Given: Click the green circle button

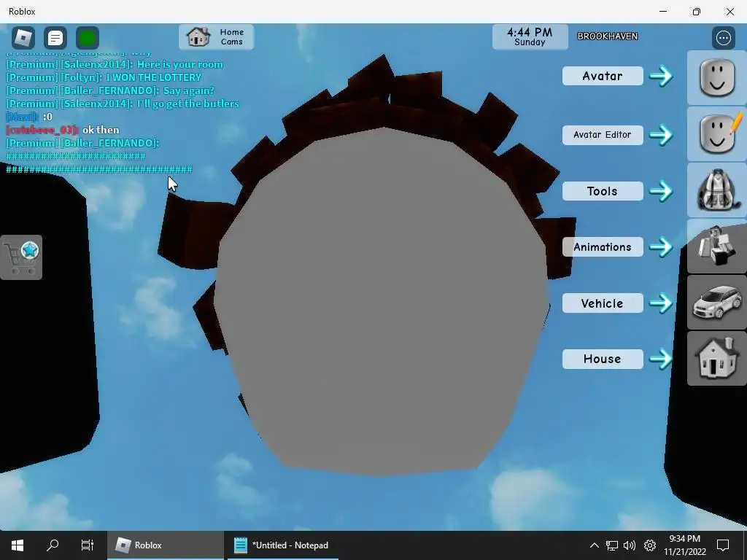Looking at the screenshot, I should (x=88, y=38).
